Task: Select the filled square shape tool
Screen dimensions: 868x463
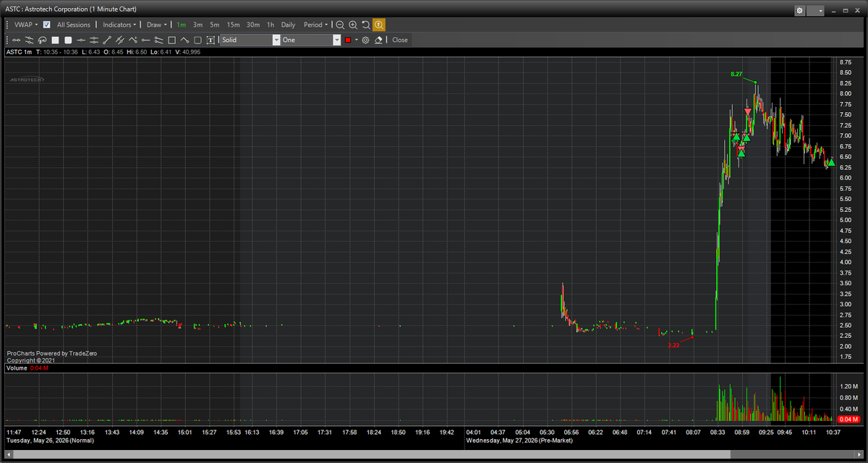Action: (x=55, y=40)
